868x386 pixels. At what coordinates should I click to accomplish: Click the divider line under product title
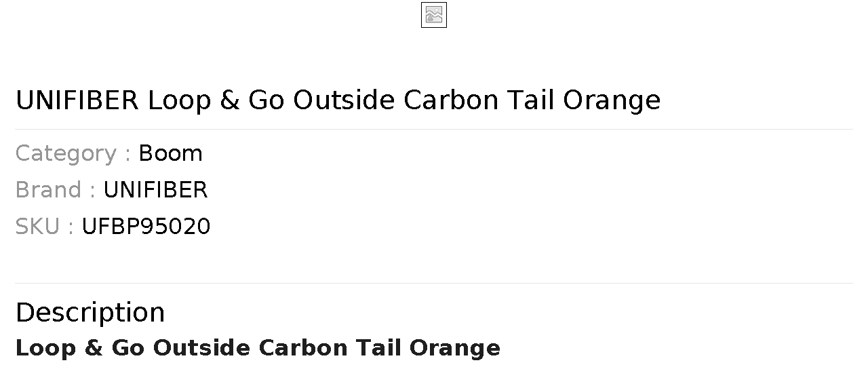click(434, 129)
